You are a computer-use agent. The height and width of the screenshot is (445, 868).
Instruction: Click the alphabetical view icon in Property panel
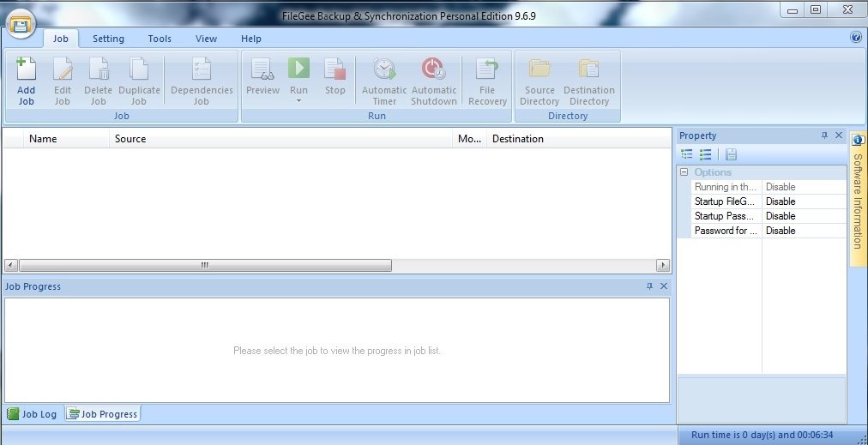[705, 154]
